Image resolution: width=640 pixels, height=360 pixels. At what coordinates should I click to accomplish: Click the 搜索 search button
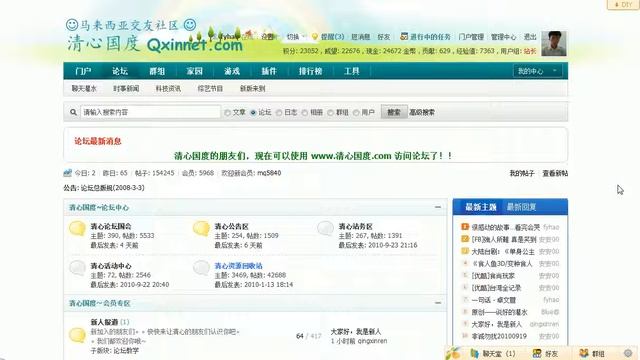[394, 112]
